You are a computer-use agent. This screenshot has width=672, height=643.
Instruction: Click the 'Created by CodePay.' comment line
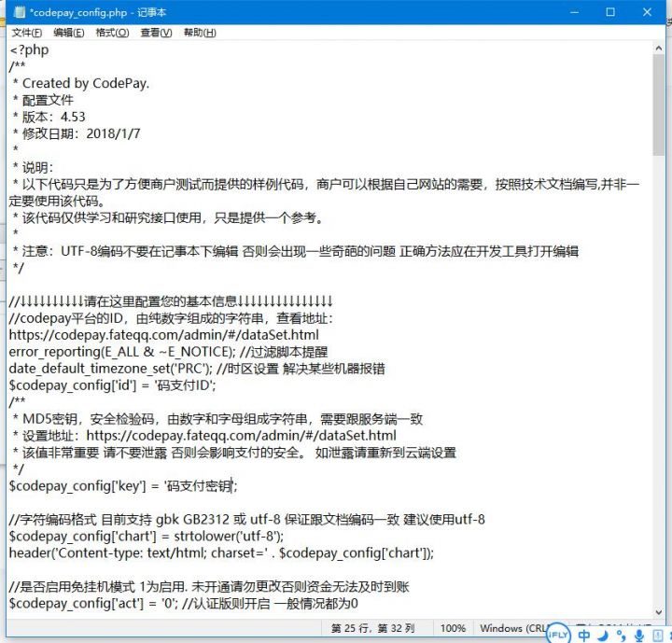point(81,83)
